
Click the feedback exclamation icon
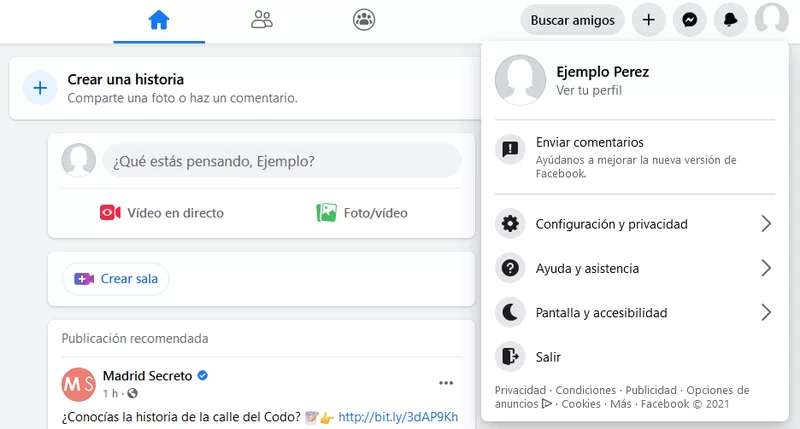coord(510,149)
